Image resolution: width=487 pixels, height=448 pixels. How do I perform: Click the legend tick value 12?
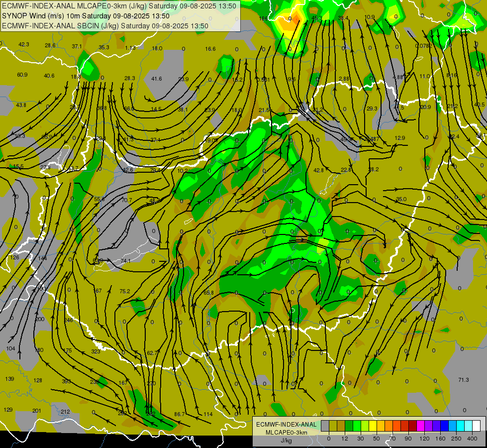[345, 439]
